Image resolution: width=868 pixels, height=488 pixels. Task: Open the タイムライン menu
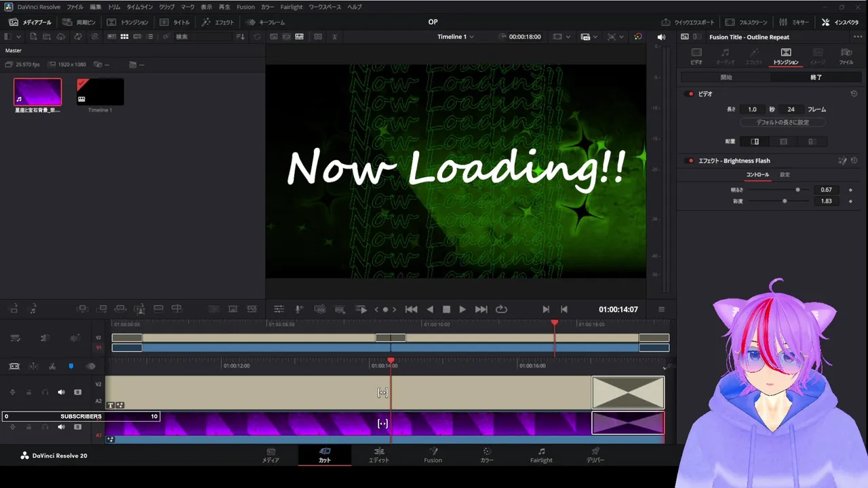pos(140,7)
